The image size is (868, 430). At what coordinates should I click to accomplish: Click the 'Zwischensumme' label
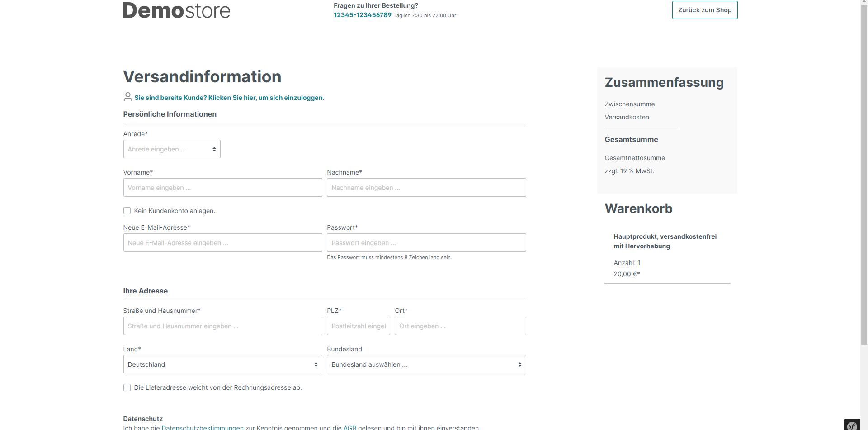click(x=630, y=104)
